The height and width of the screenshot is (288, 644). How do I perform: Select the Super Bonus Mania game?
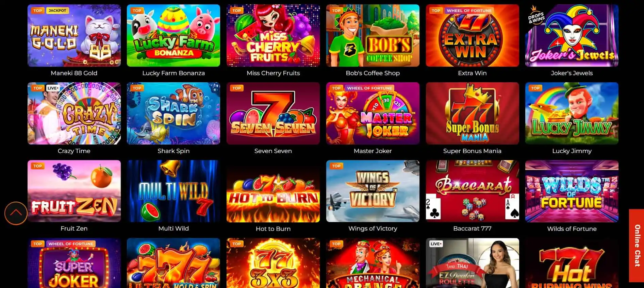(473, 113)
